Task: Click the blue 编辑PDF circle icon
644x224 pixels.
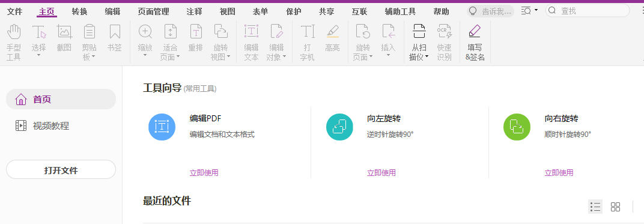Action: tap(162, 127)
